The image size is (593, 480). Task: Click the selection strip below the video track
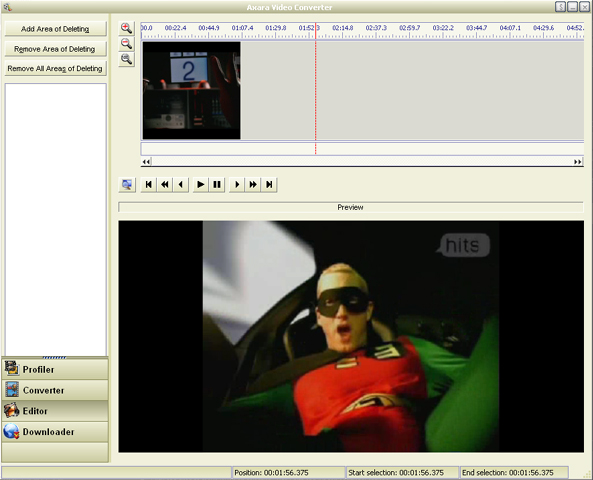(362, 148)
